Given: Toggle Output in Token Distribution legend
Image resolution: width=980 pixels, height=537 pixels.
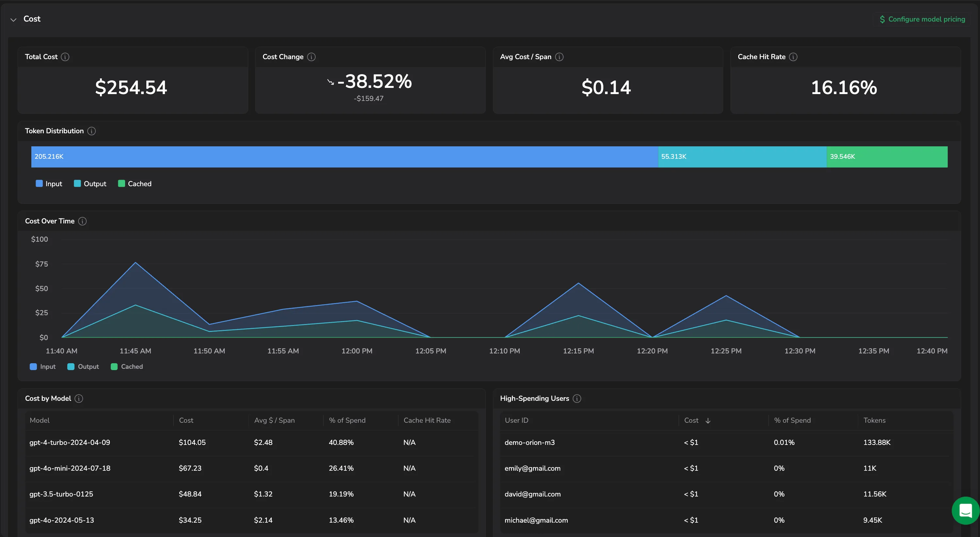Looking at the screenshot, I should pyautogui.click(x=90, y=184).
